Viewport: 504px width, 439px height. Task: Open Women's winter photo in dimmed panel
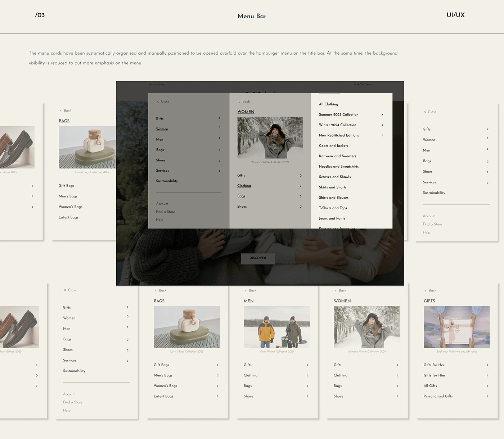click(x=270, y=138)
